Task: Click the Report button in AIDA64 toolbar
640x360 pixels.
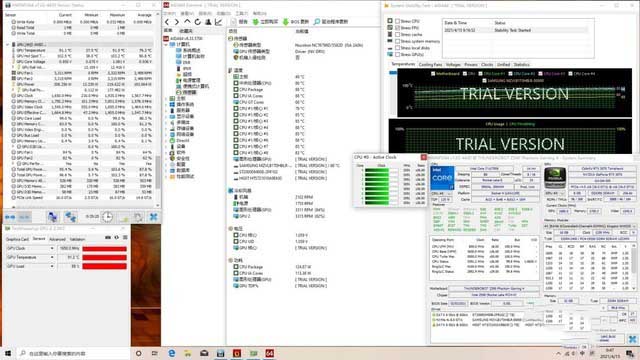Action: (x=240, y=22)
